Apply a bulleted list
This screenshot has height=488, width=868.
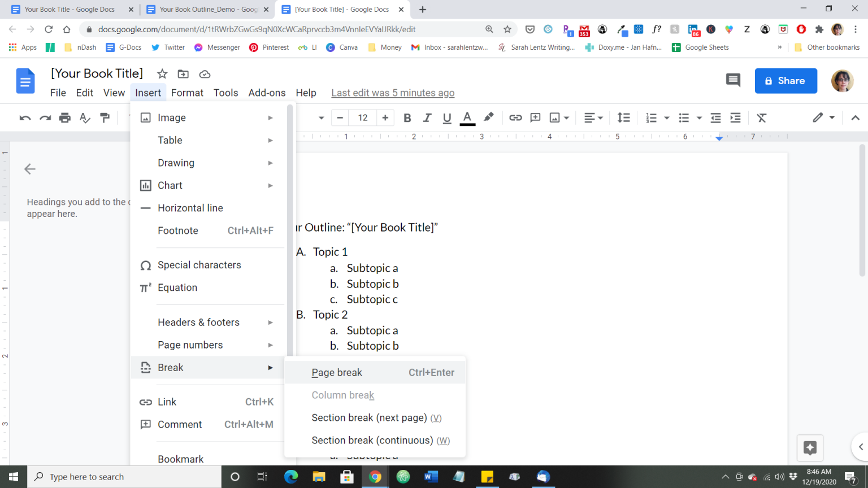tap(684, 117)
